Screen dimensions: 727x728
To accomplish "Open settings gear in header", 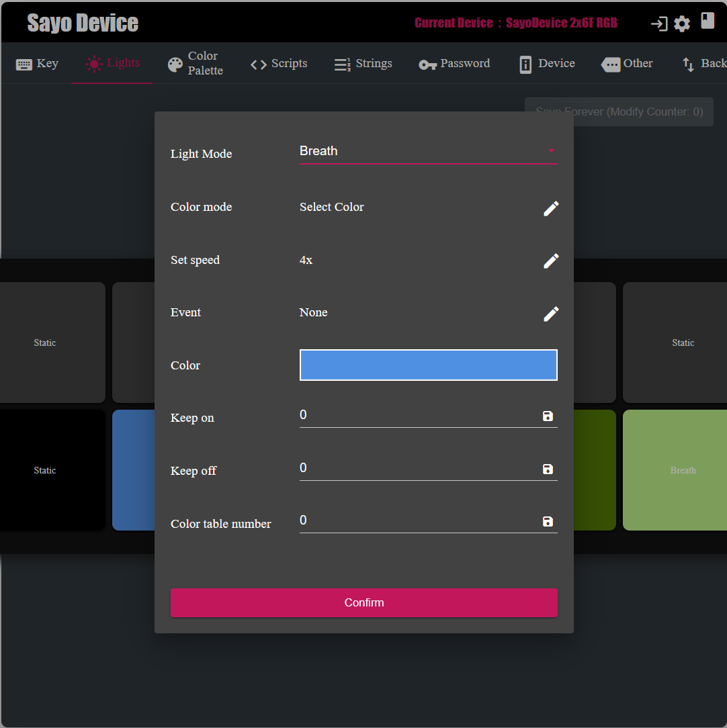I will coord(682,24).
